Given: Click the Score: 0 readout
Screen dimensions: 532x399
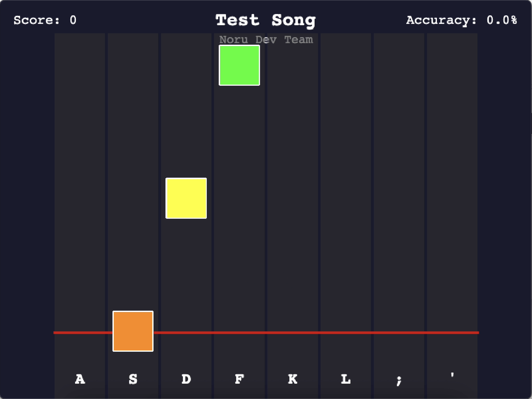Looking at the screenshot, I should pos(45,20).
